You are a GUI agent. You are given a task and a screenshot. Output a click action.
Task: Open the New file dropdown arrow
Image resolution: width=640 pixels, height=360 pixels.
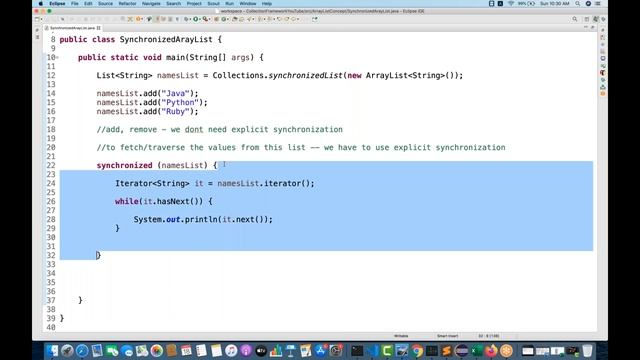[x=41, y=19]
